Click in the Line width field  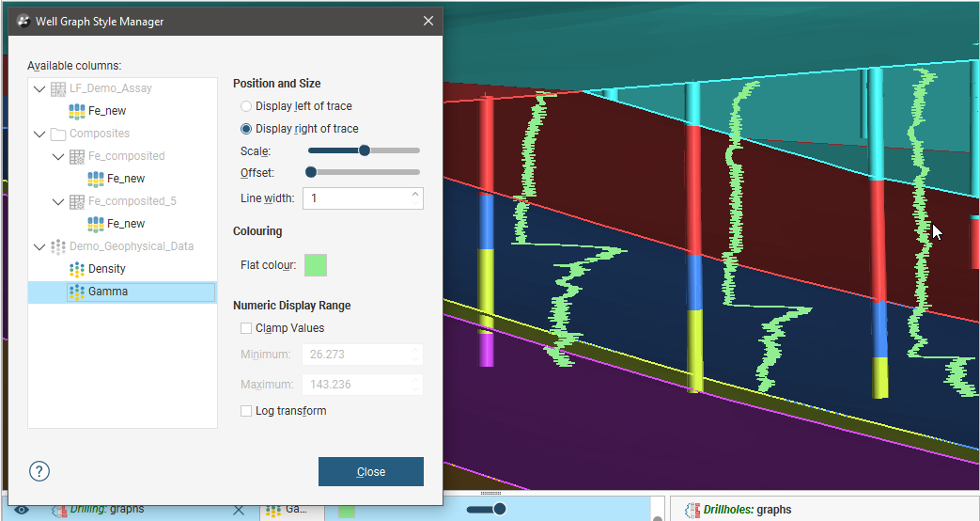(355, 198)
